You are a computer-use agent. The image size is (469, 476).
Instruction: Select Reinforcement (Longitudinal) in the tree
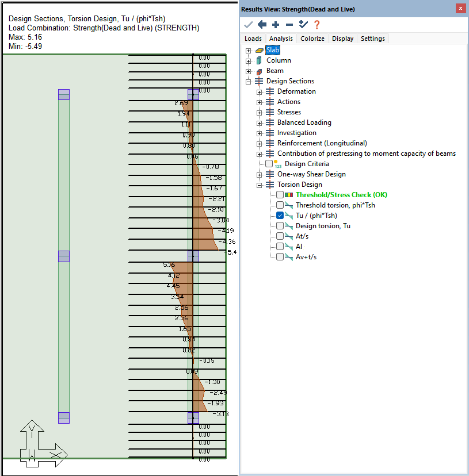[322, 143]
